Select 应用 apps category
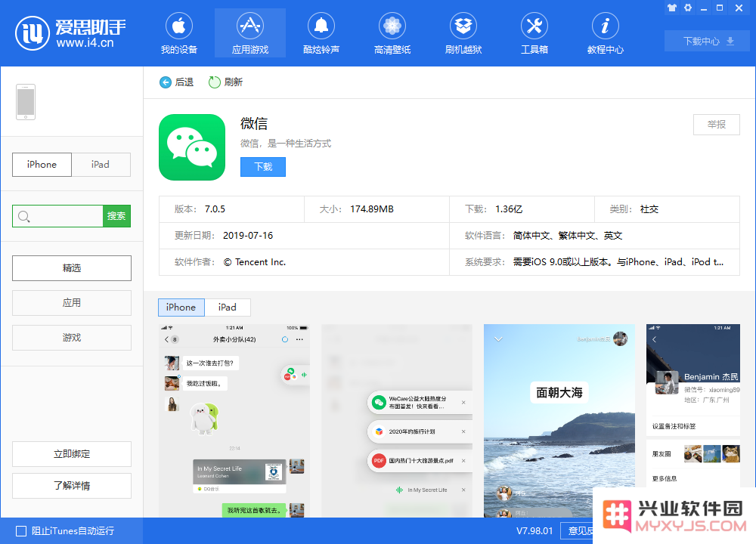Image resolution: width=756 pixels, height=544 pixels. click(x=71, y=302)
